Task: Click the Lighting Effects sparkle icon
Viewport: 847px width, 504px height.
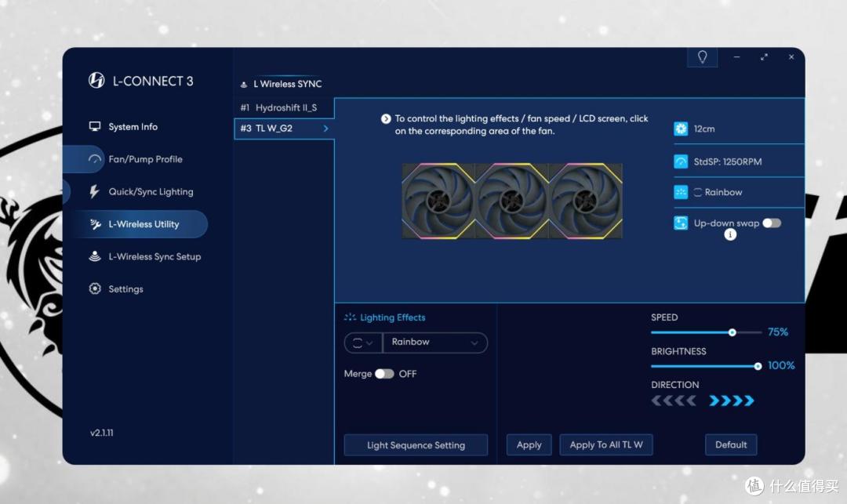Action: point(350,317)
